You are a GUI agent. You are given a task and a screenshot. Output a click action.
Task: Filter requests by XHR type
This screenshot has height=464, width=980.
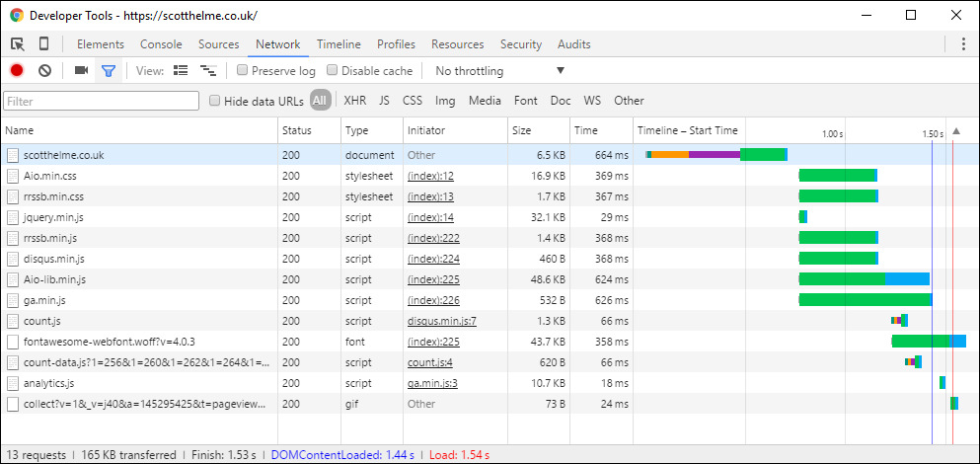pyautogui.click(x=354, y=101)
